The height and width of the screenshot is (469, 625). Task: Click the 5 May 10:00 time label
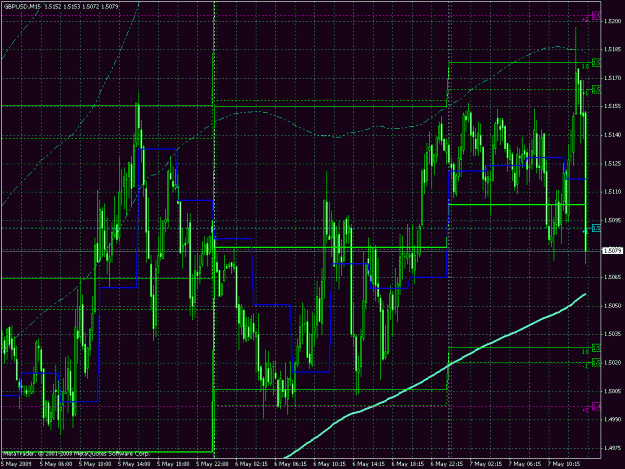95,464
